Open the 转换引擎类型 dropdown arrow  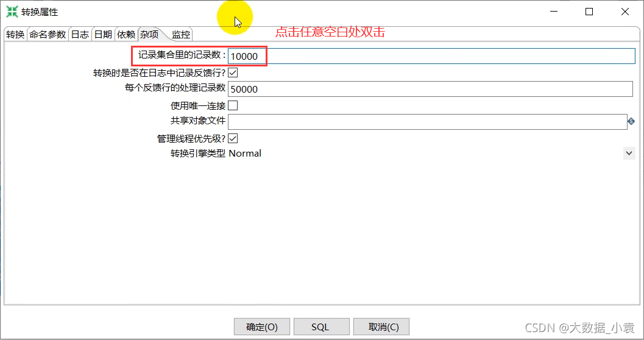click(629, 153)
